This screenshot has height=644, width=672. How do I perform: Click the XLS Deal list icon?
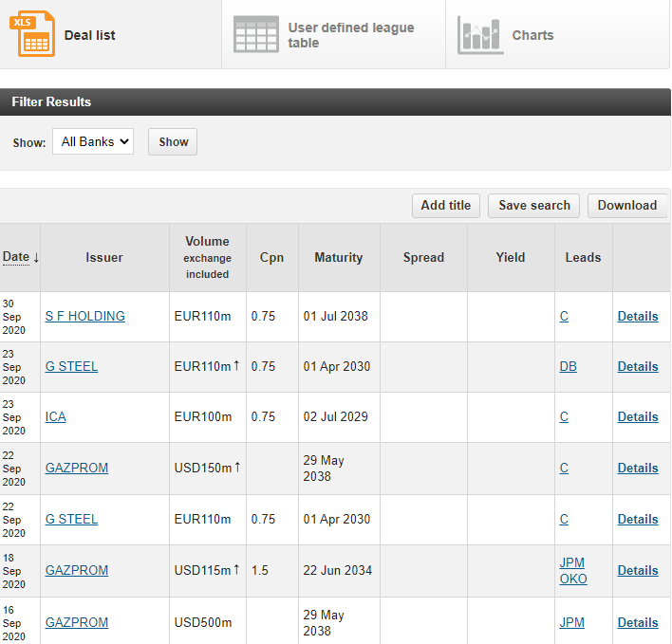point(32,34)
